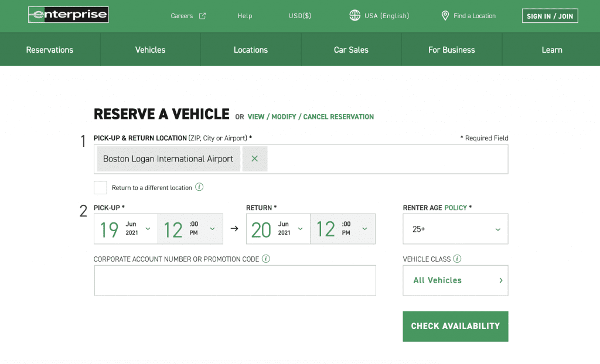
Task: Click the location pin icon
Action: tap(445, 16)
